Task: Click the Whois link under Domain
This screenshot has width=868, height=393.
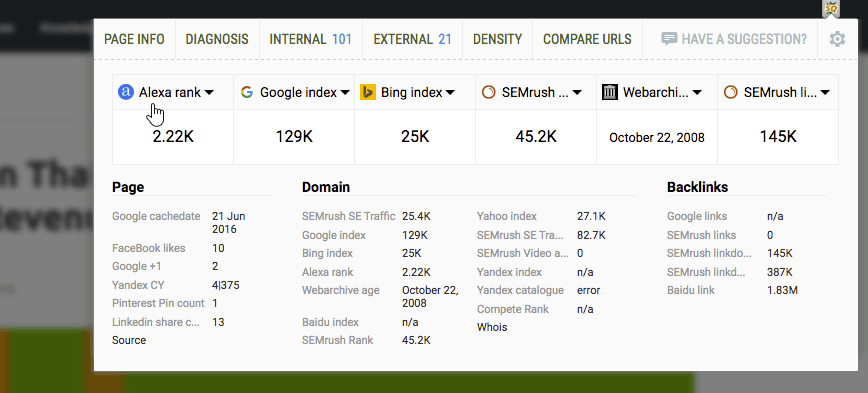Action: click(x=492, y=327)
